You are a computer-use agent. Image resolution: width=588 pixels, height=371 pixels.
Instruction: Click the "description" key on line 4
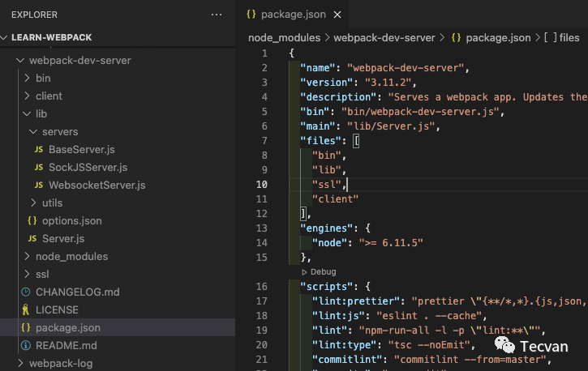tap(338, 97)
